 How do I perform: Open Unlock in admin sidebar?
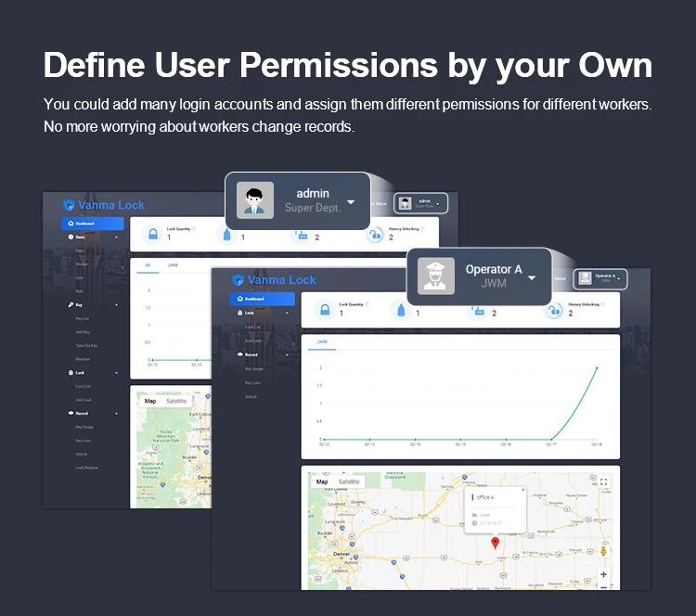pyautogui.click(x=82, y=454)
